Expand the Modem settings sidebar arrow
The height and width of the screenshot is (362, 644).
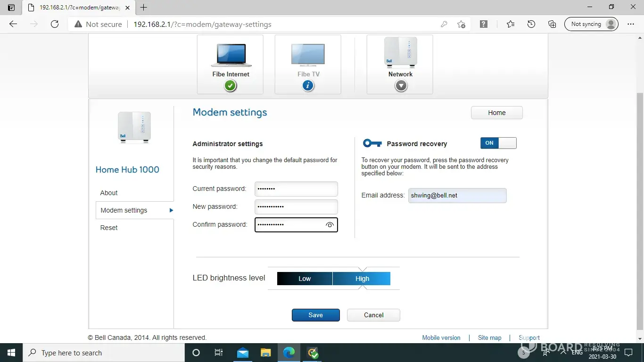tap(171, 210)
